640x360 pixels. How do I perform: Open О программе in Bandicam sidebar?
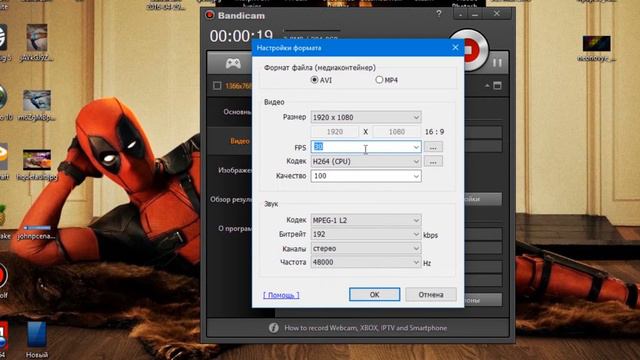click(x=235, y=229)
